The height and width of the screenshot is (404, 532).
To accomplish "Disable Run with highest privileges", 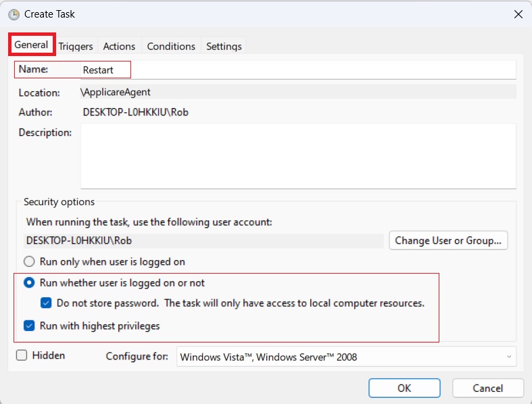I will (29, 326).
